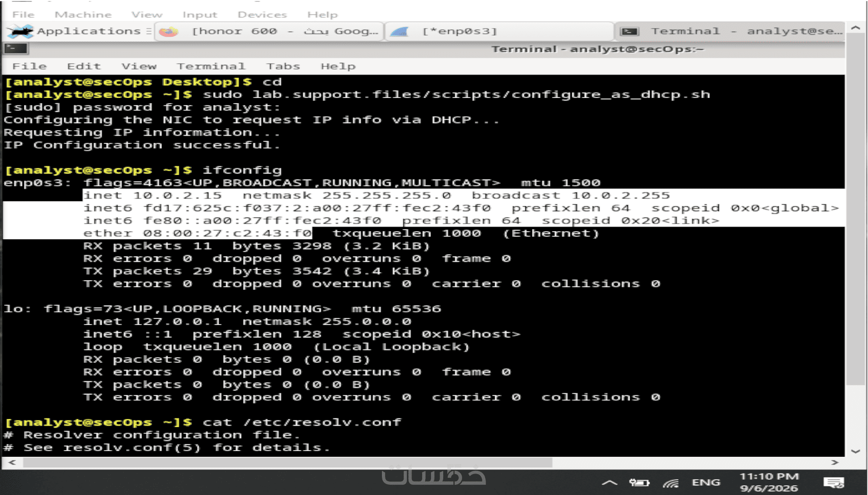The image size is (868, 495).
Task: Open the VirtualBox Devices menu
Action: point(262,15)
